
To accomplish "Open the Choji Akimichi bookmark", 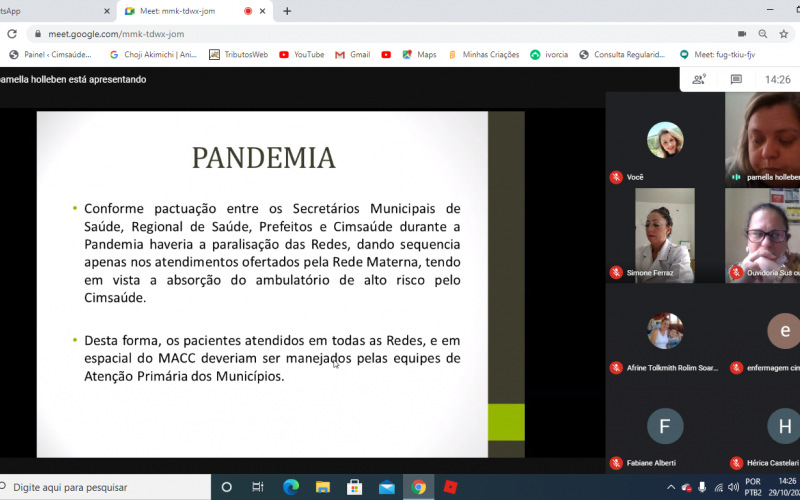I will pyautogui.click(x=153, y=55).
